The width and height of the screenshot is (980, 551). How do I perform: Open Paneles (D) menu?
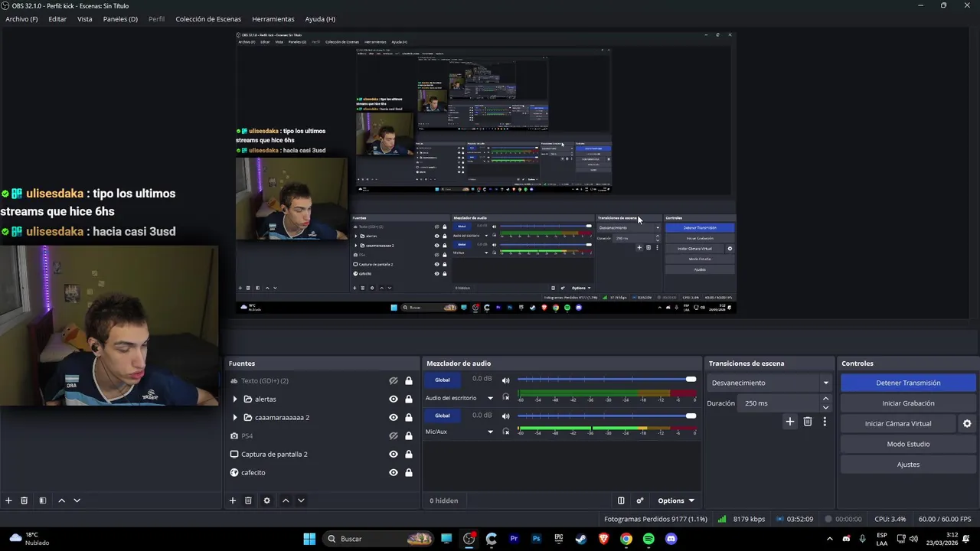[x=120, y=18]
